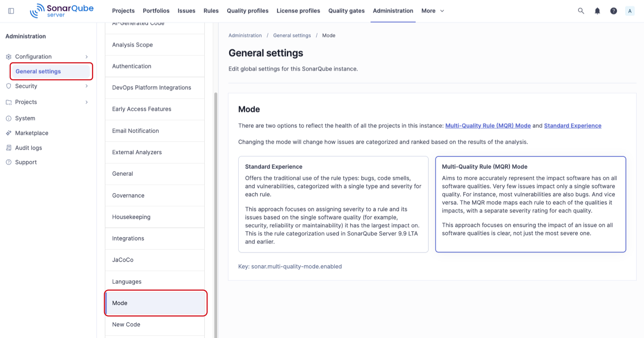Viewport: 644px width, 338px height.
Task: Open the help question mark icon
Action: point(614,11)
